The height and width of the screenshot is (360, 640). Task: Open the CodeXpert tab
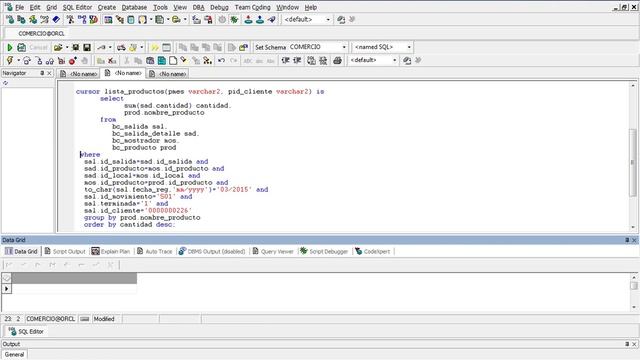click(x=373, y=251)
